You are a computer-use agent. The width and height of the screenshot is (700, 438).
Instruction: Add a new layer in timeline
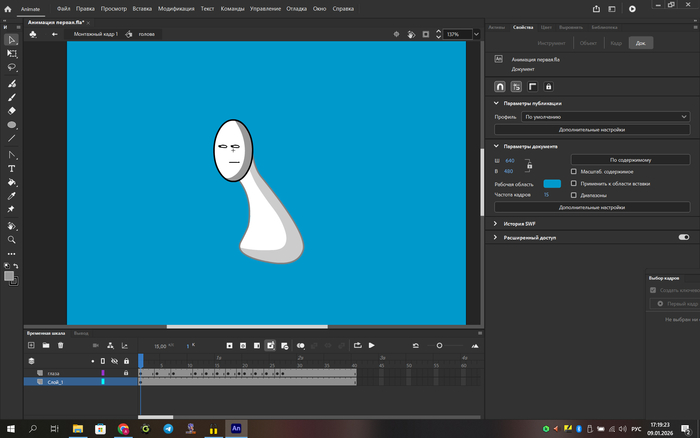click(x=30, y=345)
